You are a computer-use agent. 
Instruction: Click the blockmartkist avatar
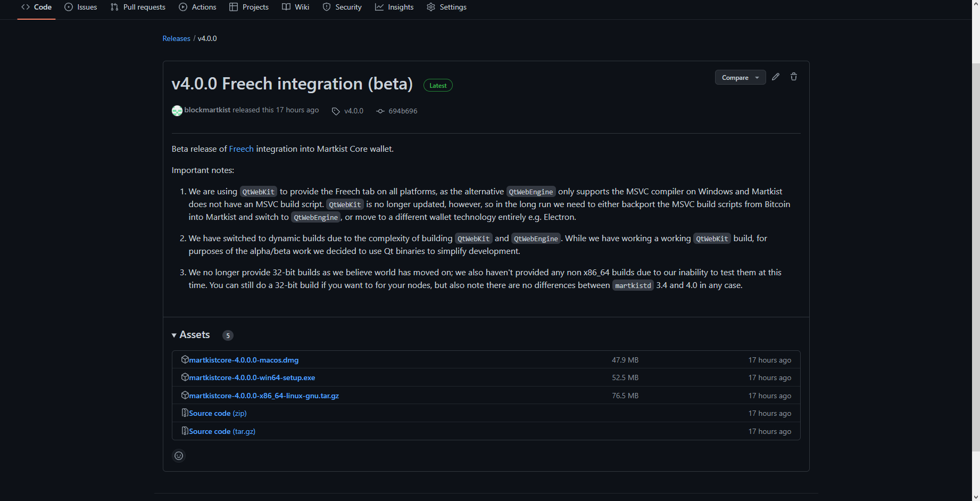(177, 110)
